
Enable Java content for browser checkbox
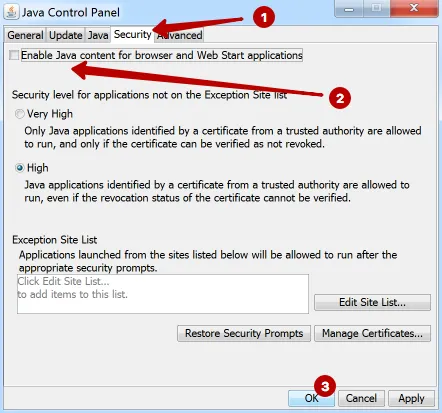point(14,55)
